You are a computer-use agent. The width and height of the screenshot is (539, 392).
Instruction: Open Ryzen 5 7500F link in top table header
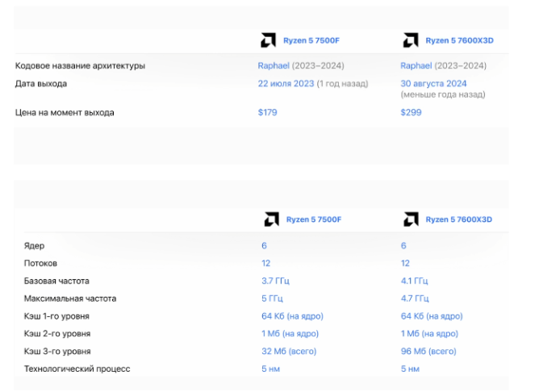point(311,40)
